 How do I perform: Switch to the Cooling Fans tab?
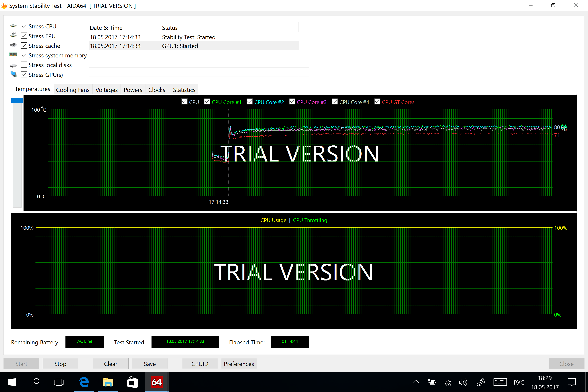coord(73,90)
